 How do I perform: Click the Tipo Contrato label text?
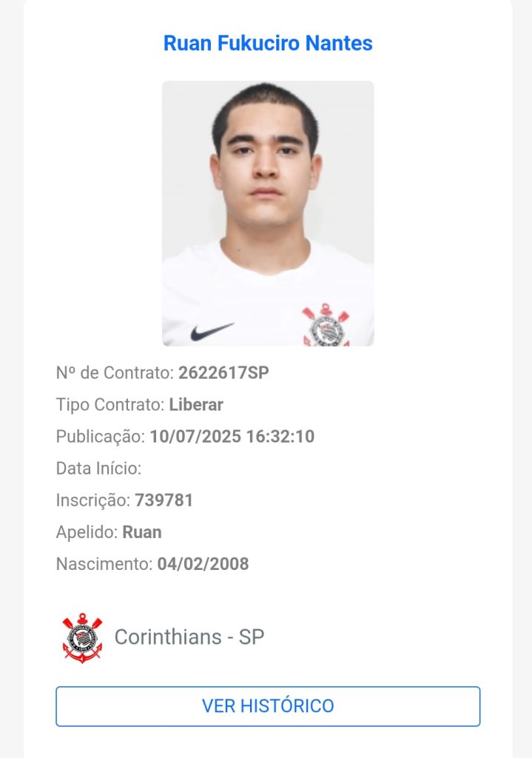tap(110, 405)
